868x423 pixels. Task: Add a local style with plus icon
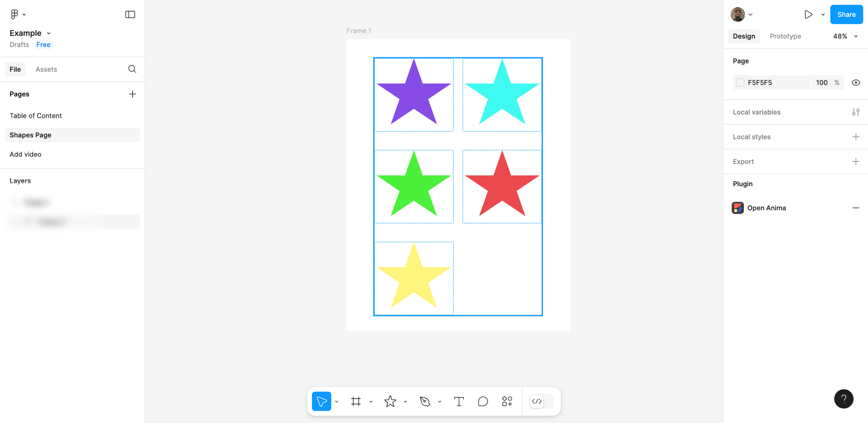point(856,137)
